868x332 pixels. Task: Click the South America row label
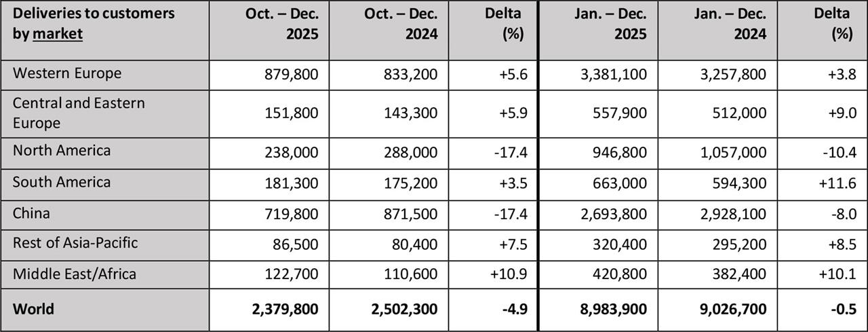point(62,182)
